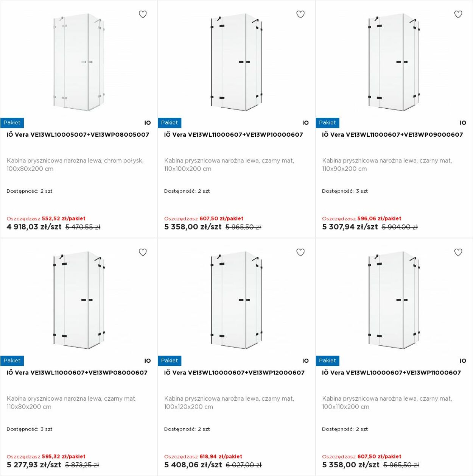Click 100x120x200 shower cabin image

pyautogui.click(x=236, y=300)
